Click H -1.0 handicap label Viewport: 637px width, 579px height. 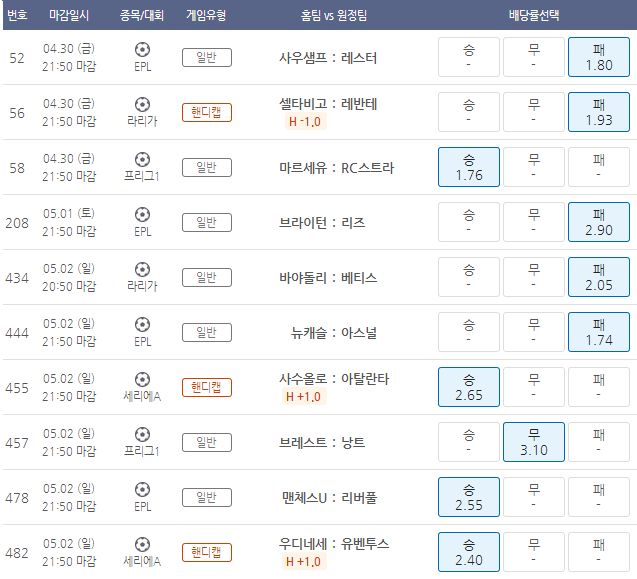coord(305,121)
